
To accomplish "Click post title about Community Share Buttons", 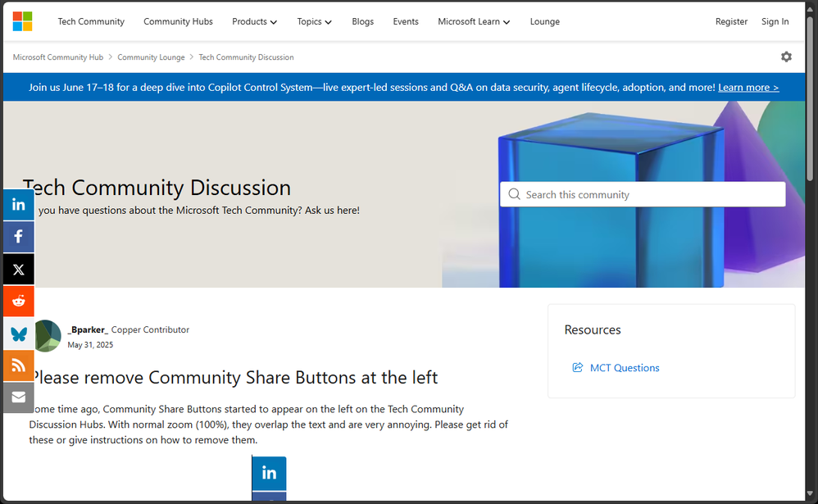I will pyautogui.click(x=234, y=377).
